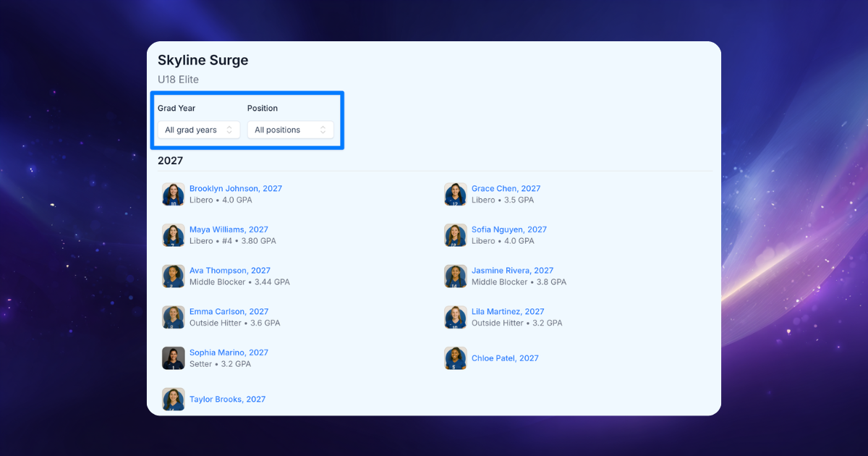The width and height of the screenshot is (868, 456).
Task: Click Jasmine Rivera's avatar photo
Action: tap(456, 276)
